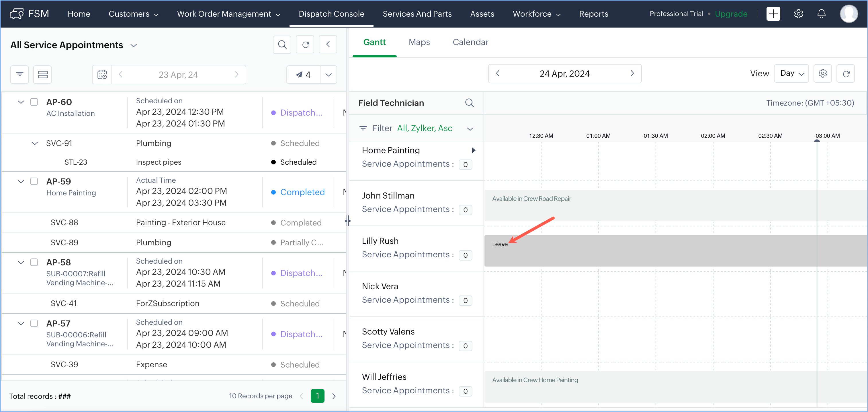The height and width of the screenshot is (412, 868).
Task: Go to next day in Gantt date
Action: pyautogui.click(x=632, y=73)
